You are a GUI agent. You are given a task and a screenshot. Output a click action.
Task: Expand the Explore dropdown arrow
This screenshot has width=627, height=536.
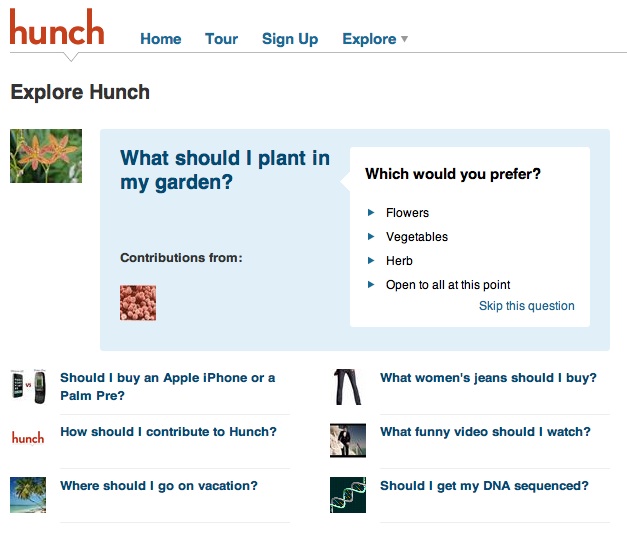[x=404, y=39]
